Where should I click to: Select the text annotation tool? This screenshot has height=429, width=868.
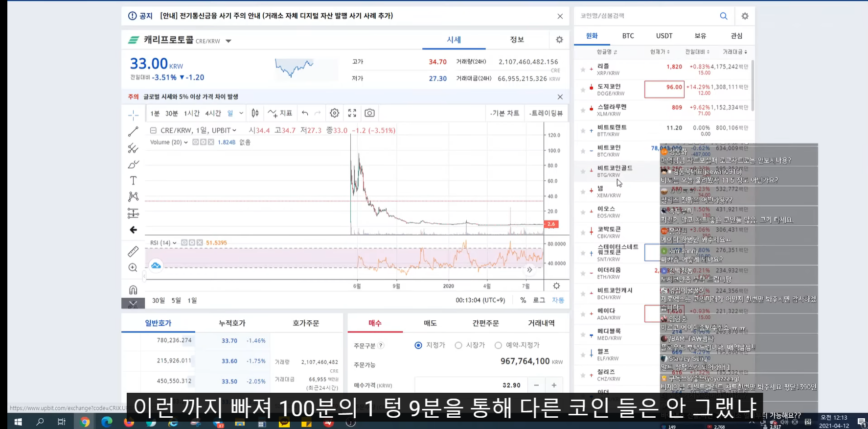coord(133,180)
